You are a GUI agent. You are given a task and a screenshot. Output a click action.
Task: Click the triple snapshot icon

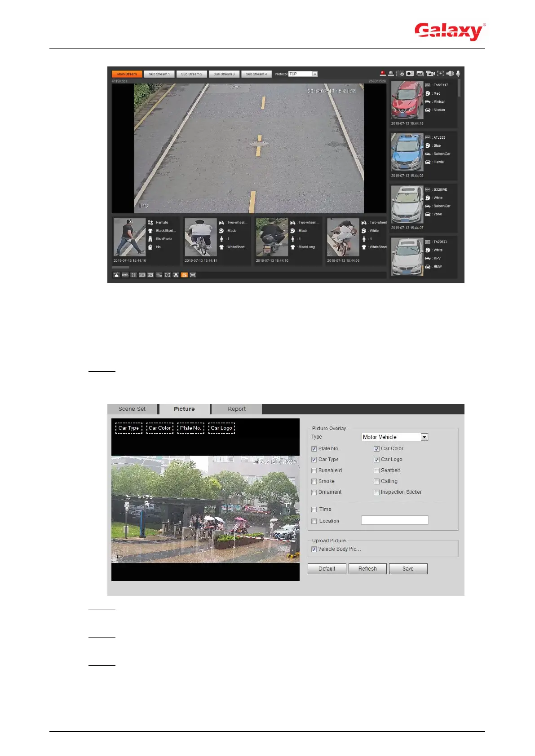click(420, 73)
